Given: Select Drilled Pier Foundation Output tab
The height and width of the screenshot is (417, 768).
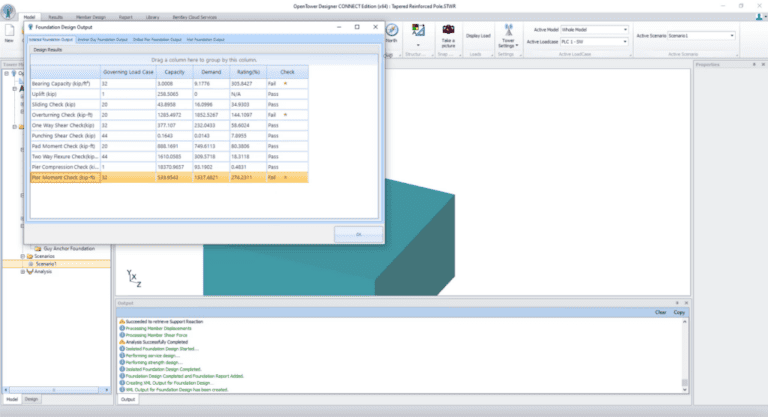Looking at the screenshot, I should pyautogui.click(x=157, y=40).
